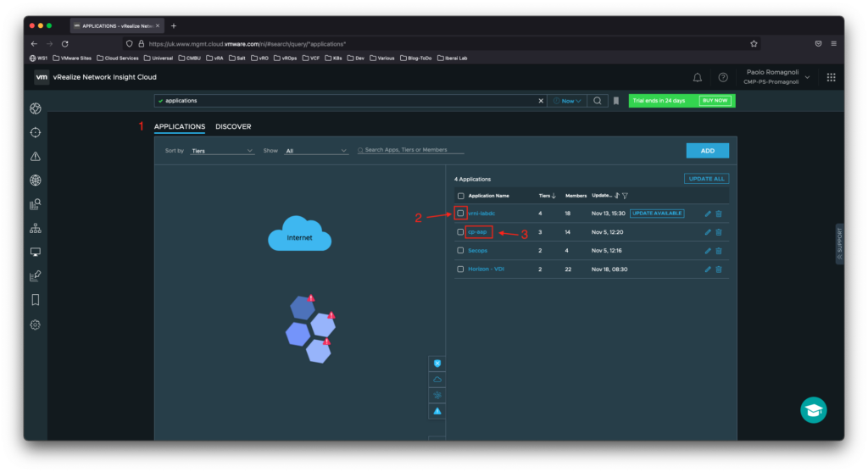Delete the Horizon - VDI application
Viewport: 868px width, 472px height.
[719, 269]
